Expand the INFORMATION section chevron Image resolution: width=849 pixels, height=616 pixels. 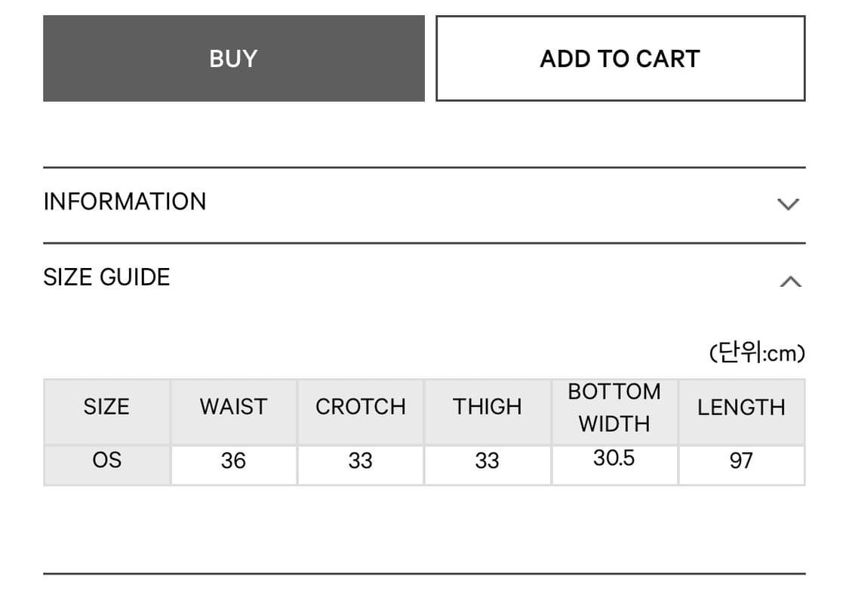789,204
